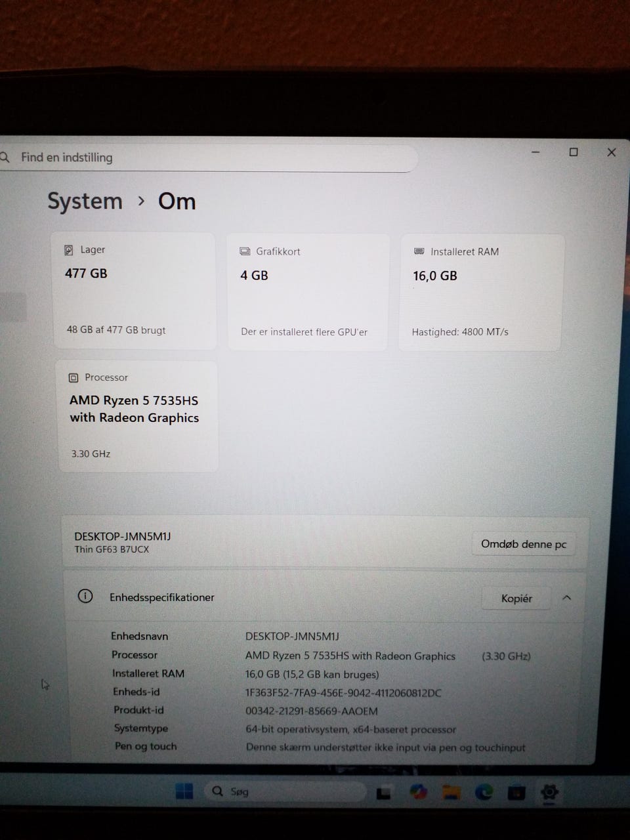
Task: Select Der er installeret flere GPU'er text
Action: pos(304,332)
